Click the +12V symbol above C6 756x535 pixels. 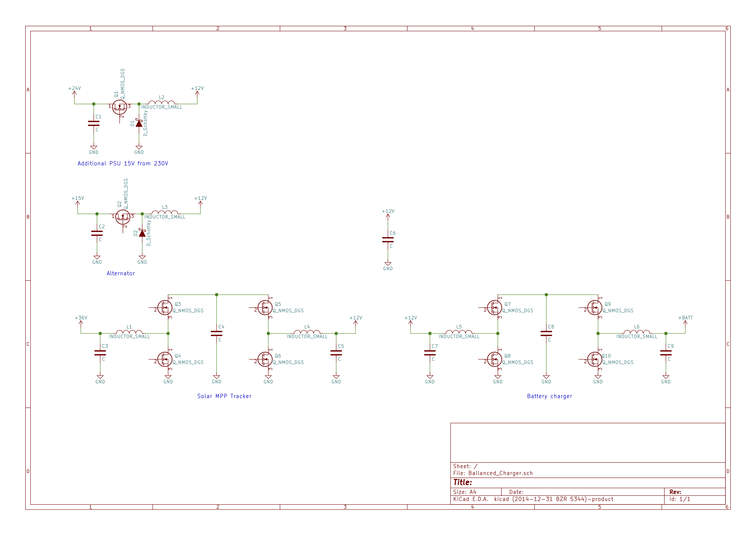388,215
